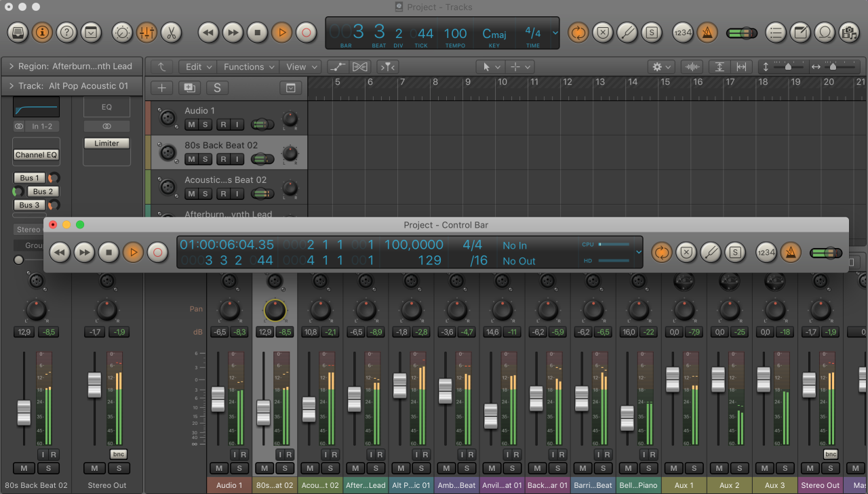Image resolution: width=868 pixels, height=494 pixels.
Task: Solo the 80s Back Beat 02 track header
Action: 205,159
